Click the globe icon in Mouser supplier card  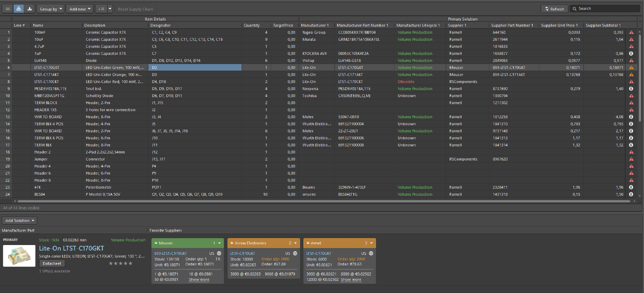coord(219,253)
